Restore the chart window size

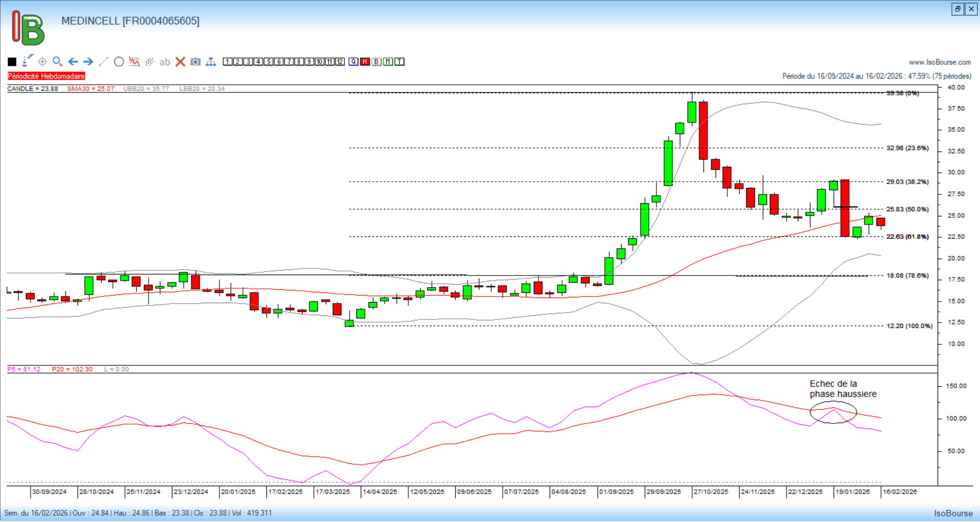pyautogui.click(x=958, y=9)
